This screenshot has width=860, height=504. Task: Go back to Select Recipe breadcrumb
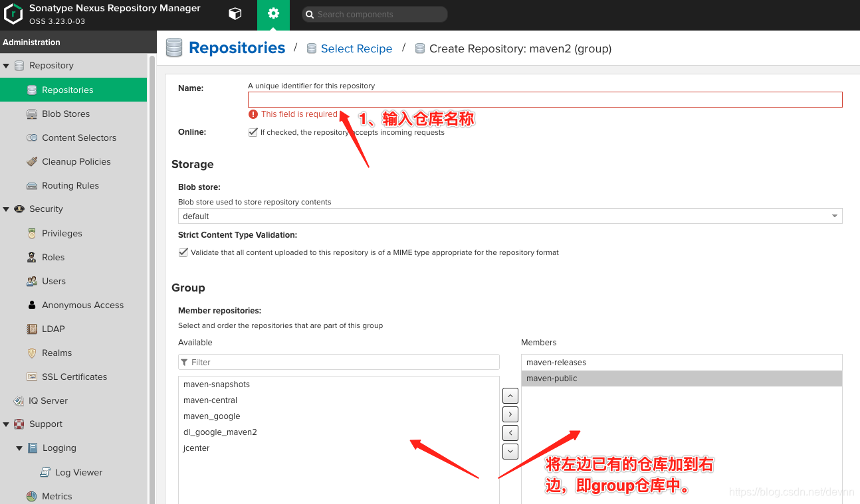(x=356, y=48)
